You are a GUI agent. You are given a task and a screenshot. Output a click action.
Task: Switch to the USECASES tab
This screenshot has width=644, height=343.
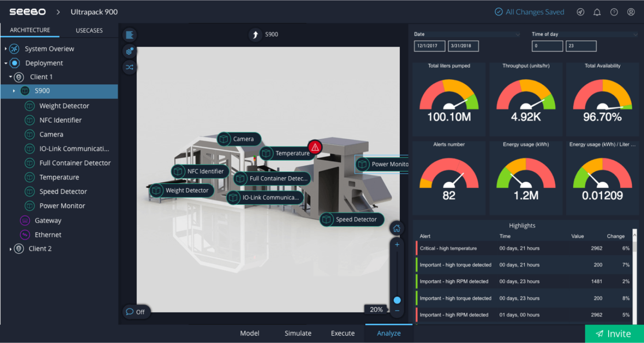pyautogui.click(x=89, y=30)
